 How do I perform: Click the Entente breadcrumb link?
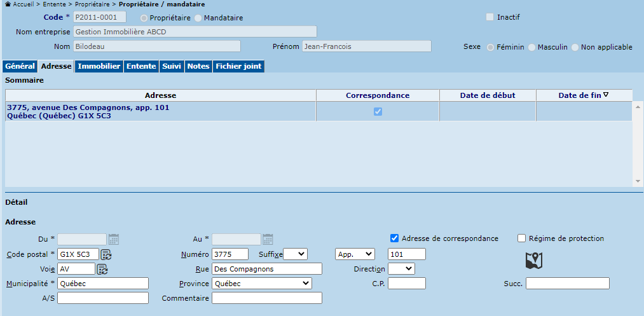click(x=53, y=4)
